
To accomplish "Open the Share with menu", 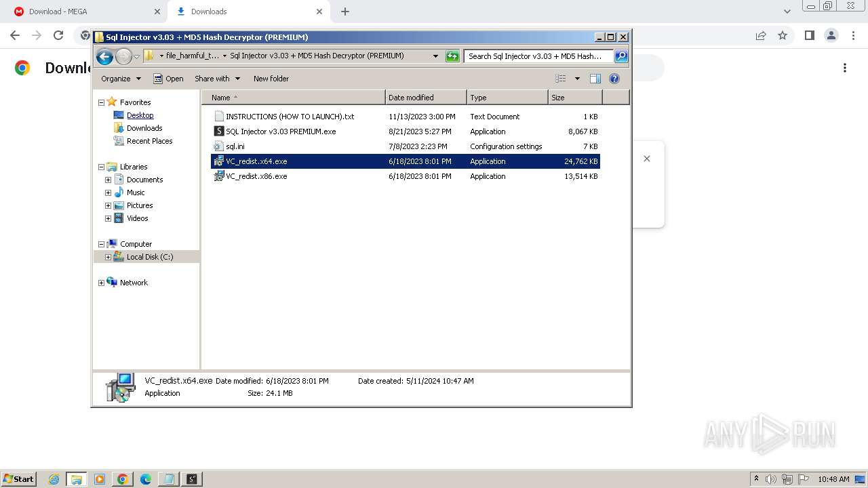I will [x=217, y=79].
